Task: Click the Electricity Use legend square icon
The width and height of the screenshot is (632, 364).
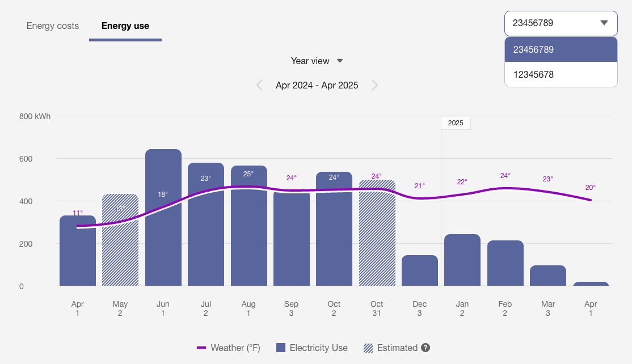Action: point(280,347)
